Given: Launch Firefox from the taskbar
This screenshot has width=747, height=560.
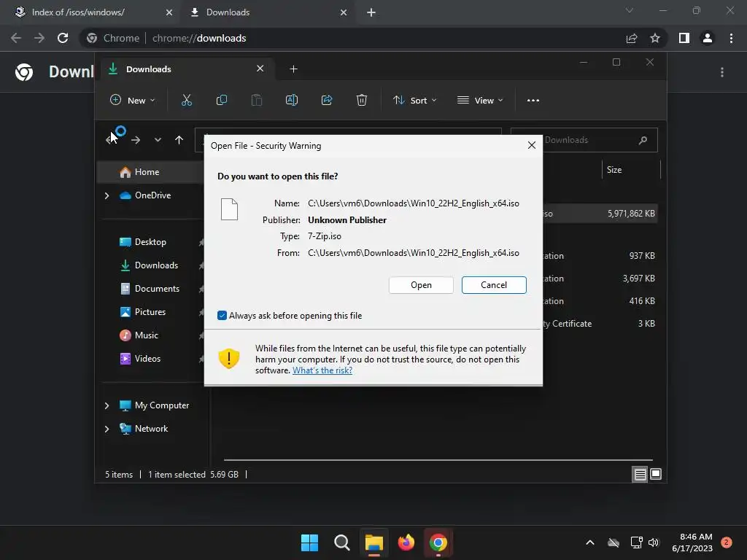Looking at the screenshot, I should (406, 542).
